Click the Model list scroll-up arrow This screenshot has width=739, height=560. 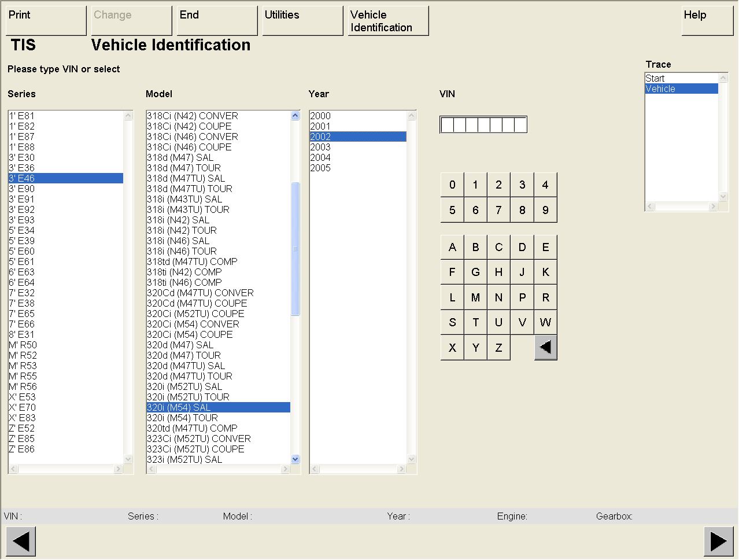tap(295, 115)
